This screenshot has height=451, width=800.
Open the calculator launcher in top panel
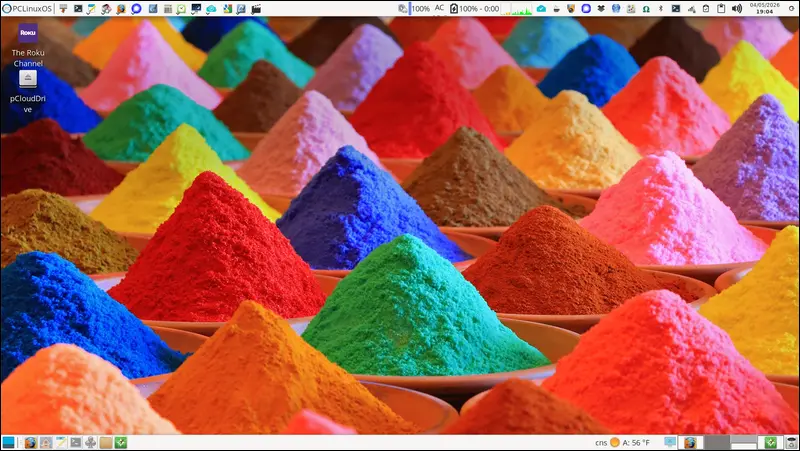[x=168, y=9]
